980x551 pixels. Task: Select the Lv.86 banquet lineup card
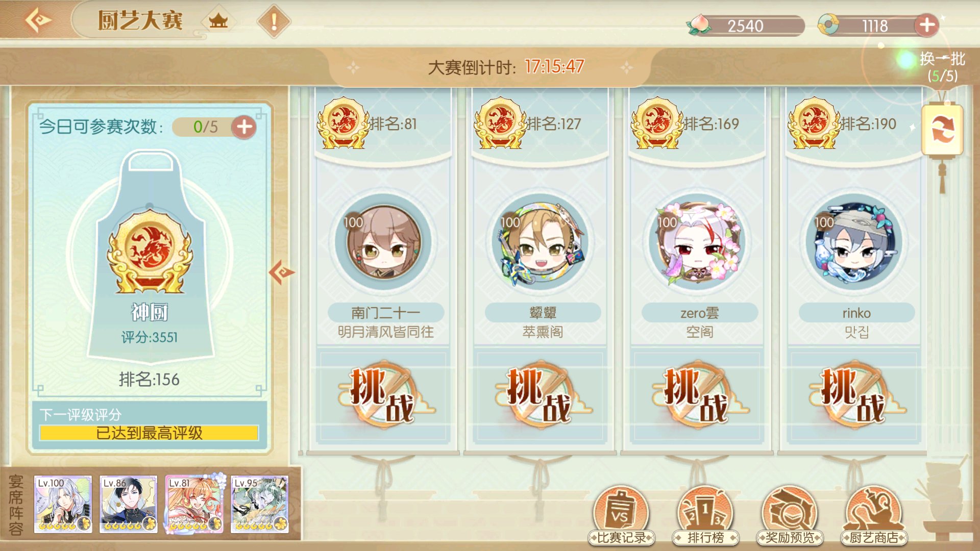point(128,504)
